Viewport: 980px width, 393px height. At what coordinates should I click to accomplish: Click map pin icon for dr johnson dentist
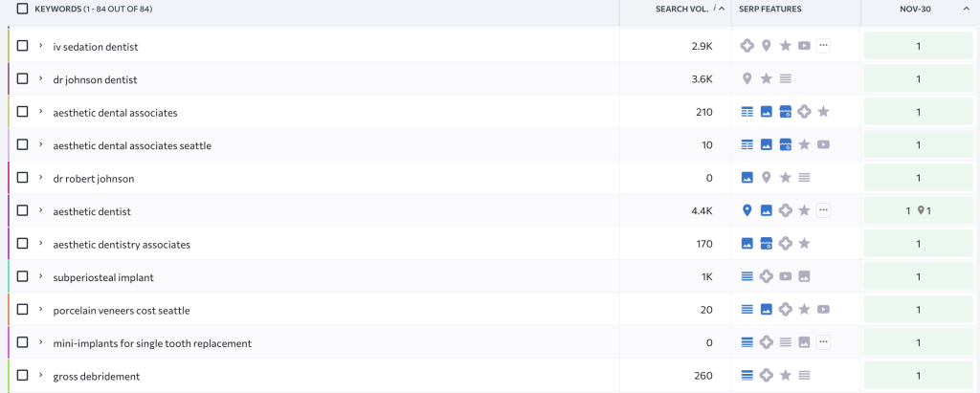[747, 78]
